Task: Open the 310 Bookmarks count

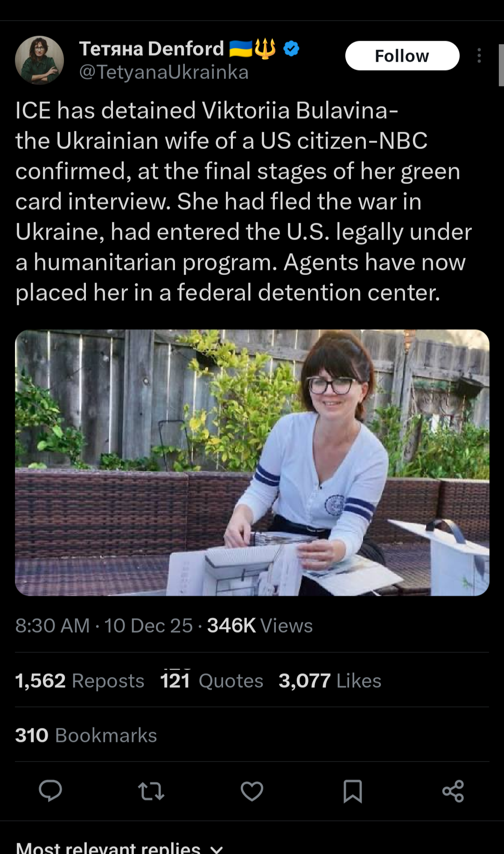Action: (86, 735)
